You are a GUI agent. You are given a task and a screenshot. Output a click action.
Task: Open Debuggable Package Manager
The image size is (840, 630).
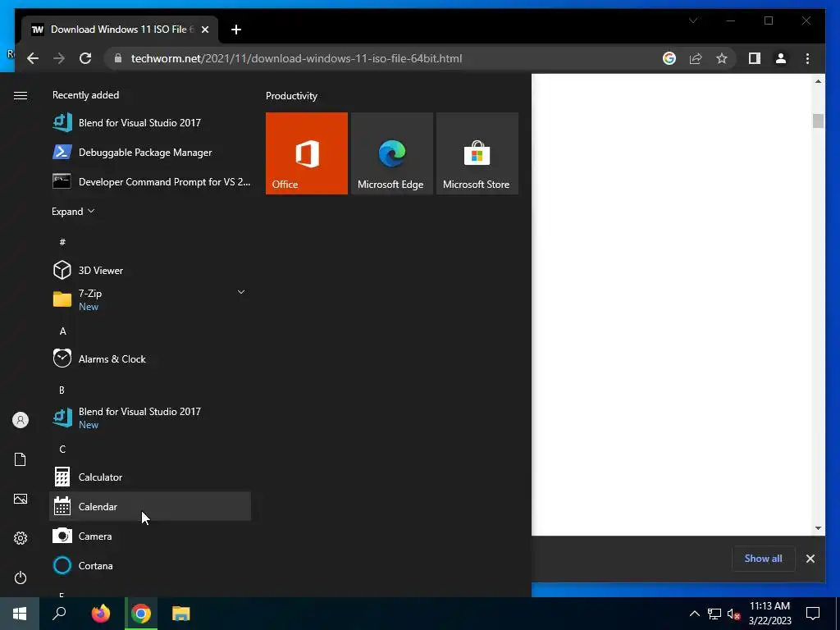150,152
